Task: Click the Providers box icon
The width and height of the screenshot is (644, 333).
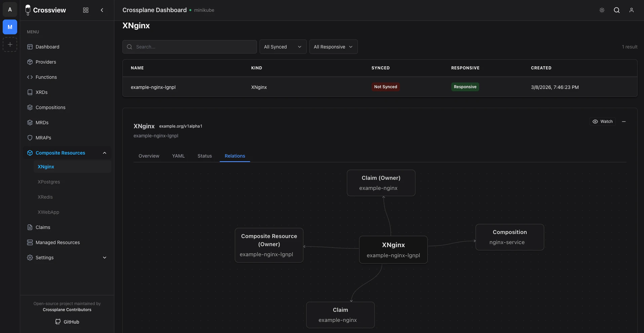Action: [x=30, y=62]
